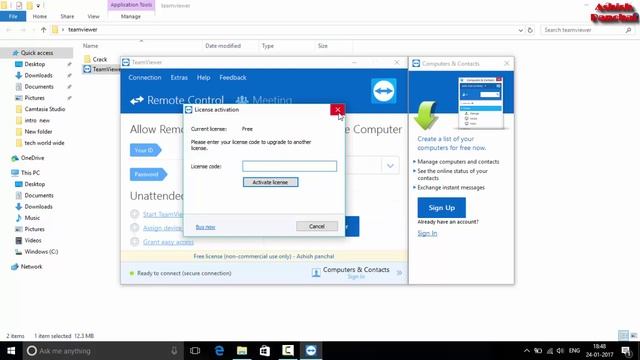Click the Activate license button

tap(270, 182)
